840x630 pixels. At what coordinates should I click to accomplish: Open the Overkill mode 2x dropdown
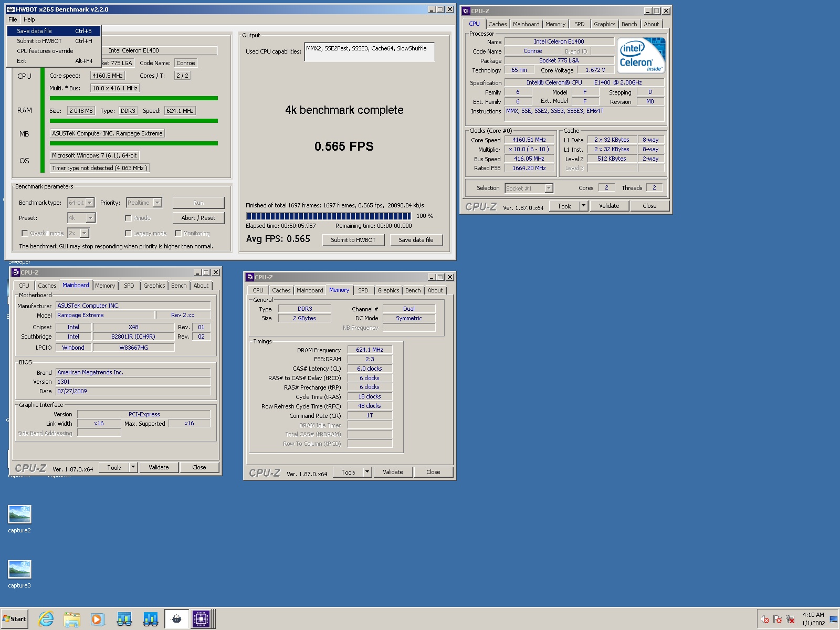(x=85, y=233)
